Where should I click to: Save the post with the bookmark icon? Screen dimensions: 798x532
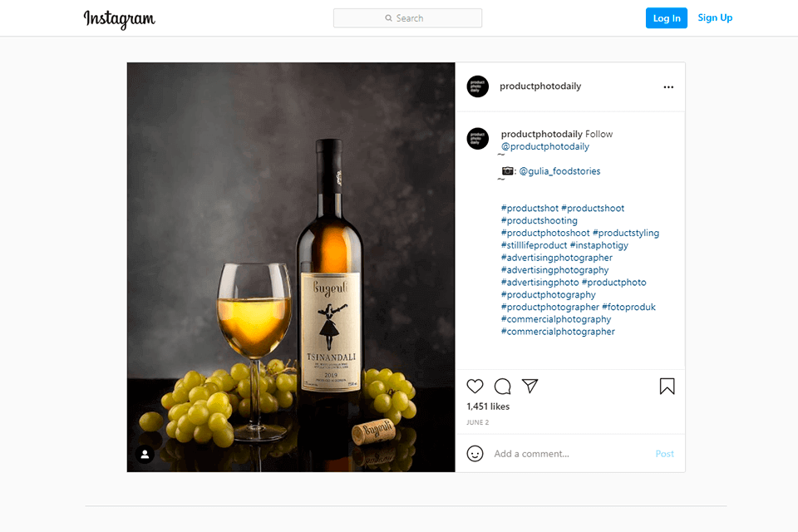click(667, 387)
